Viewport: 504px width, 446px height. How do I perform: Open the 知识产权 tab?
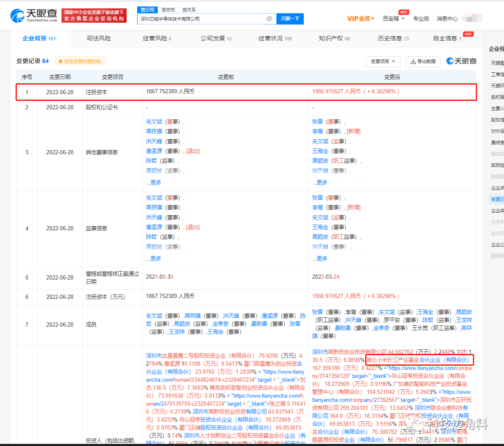tap(334, 38)
